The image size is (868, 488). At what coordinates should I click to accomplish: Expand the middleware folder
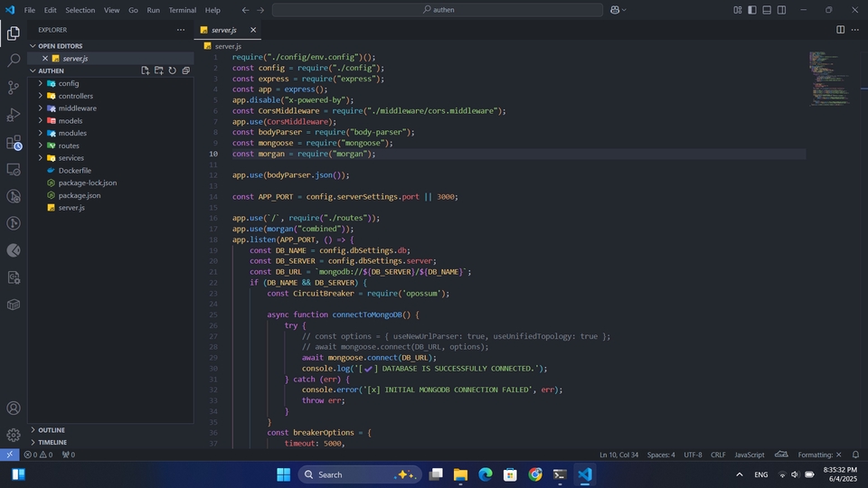point(77,108)
